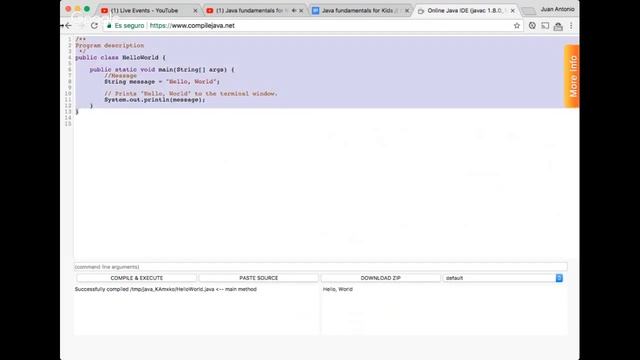The height and width of the screenshot is (360, 640).
Task: Mute the audio icon on the Java fundamentals tab
Action: [x=294, y=11]
